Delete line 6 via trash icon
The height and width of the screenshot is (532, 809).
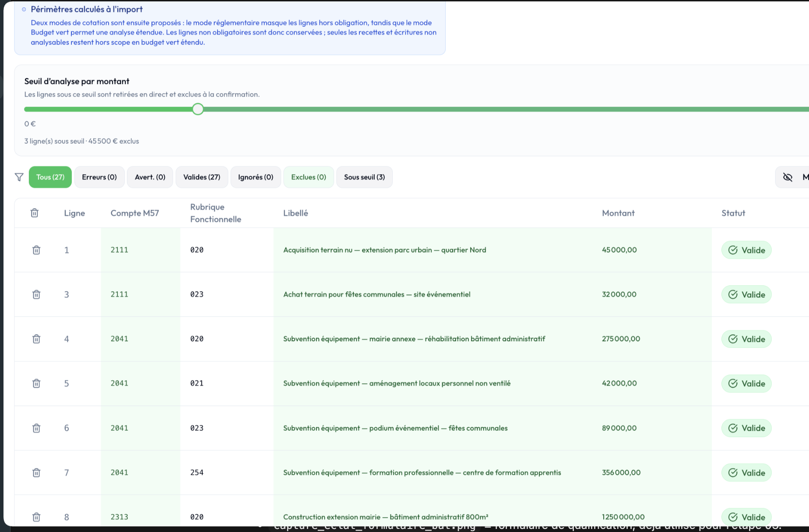(36, 428)
